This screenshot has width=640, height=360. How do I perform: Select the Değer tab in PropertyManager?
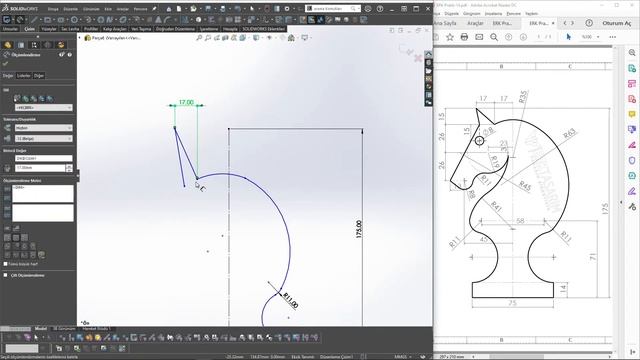(x=8, y=76)
